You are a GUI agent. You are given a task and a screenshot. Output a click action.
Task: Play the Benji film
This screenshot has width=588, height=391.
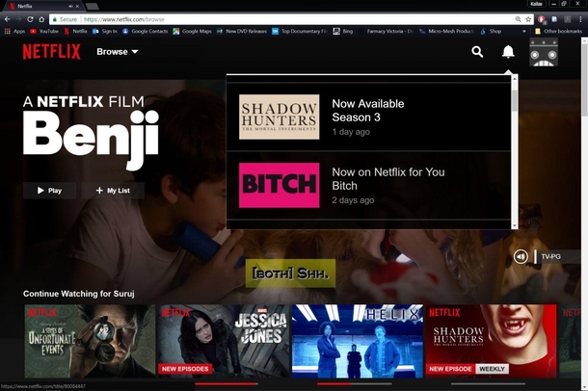point(49,191)
